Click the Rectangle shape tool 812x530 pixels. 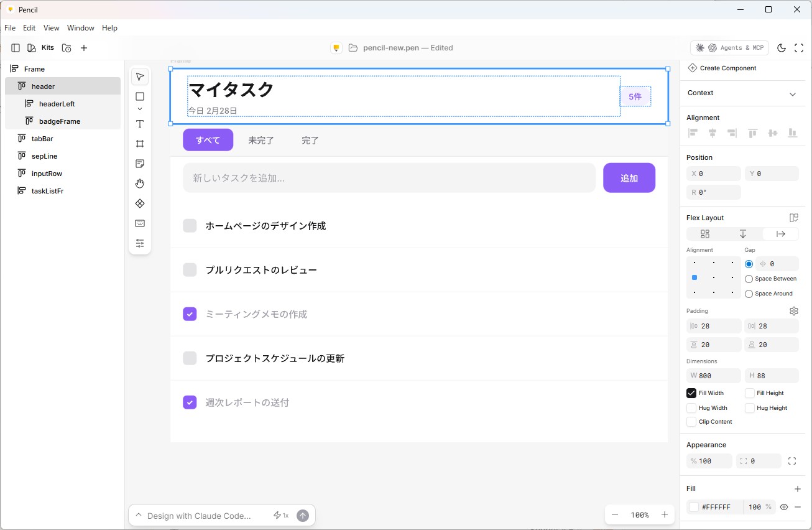pyautogui.click(x=140, y=96)
